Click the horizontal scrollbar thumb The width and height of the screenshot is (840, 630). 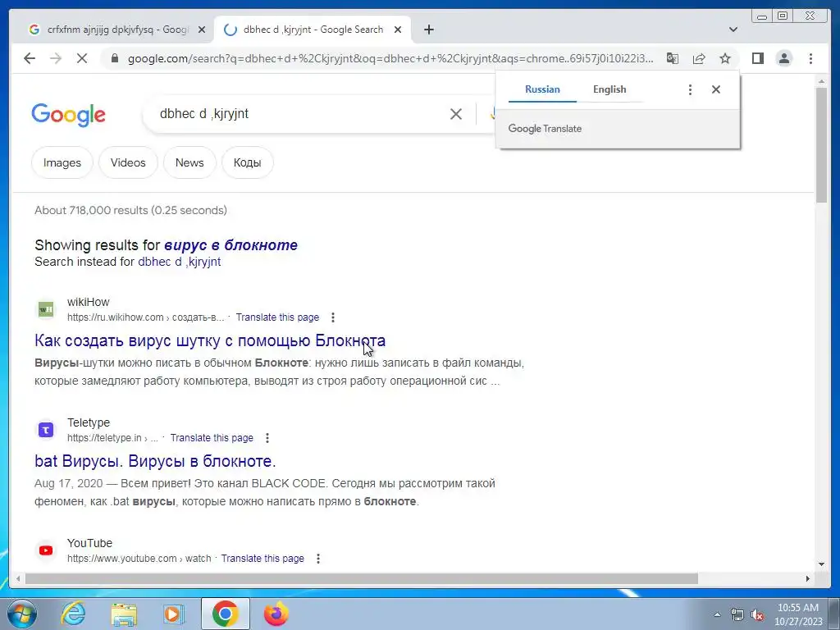pyautogui.click(x=361, y=578)
